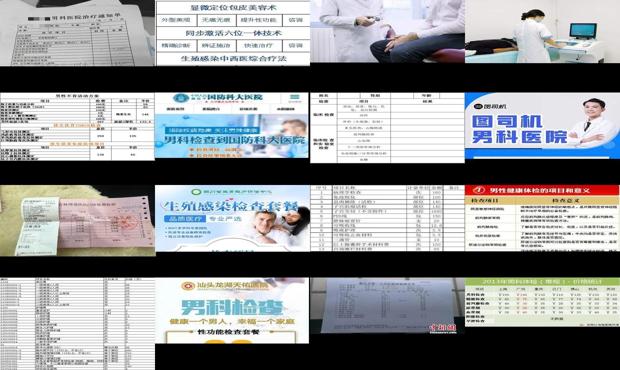Open the 男科检查到国防科大医院 advertisement
Image resolution: width=620 pixels, height=370 pixels.
click(232, 125)
